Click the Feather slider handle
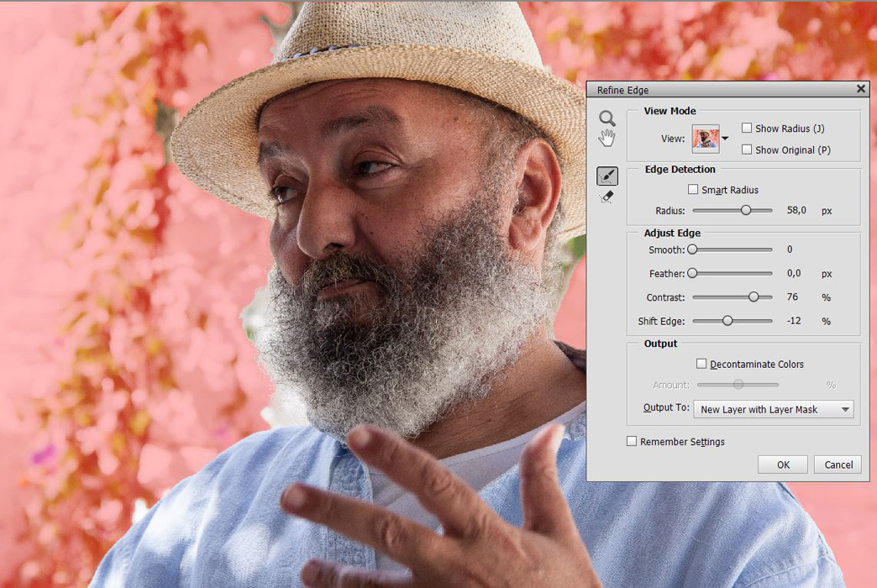Screen dimensions: 877x588 point(692,274)
